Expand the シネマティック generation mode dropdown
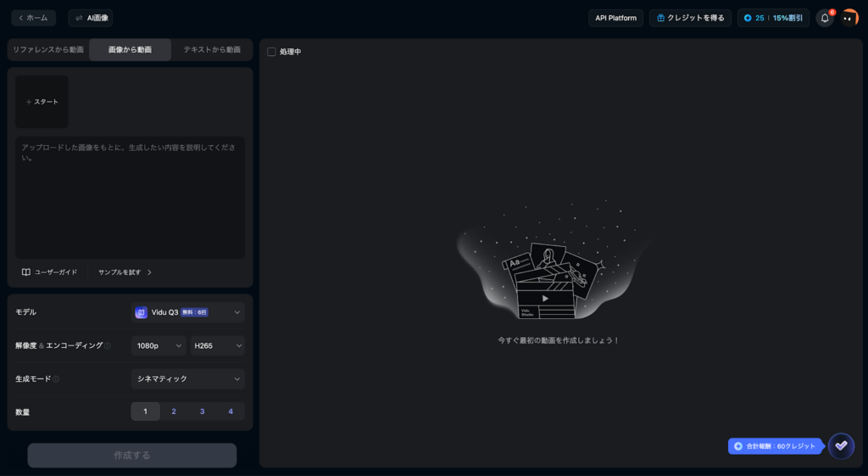The image size is (868, 476). pos(187,378)
